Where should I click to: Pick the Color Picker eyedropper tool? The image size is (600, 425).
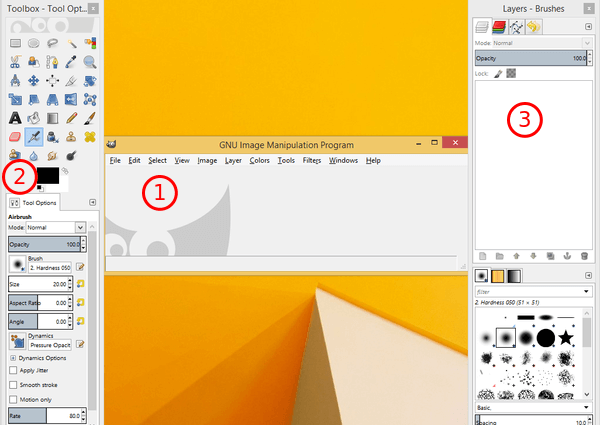[x=71, y=62]
